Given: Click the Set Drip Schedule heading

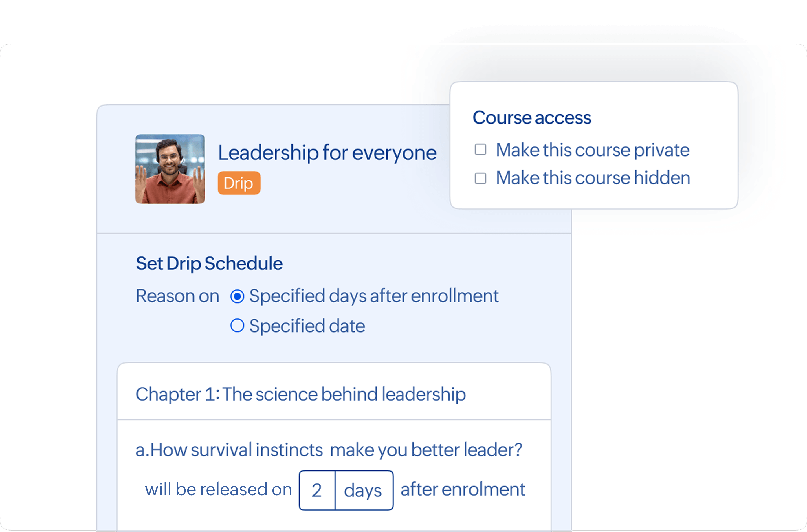Looking at the screenshot, I should point(209,263).
